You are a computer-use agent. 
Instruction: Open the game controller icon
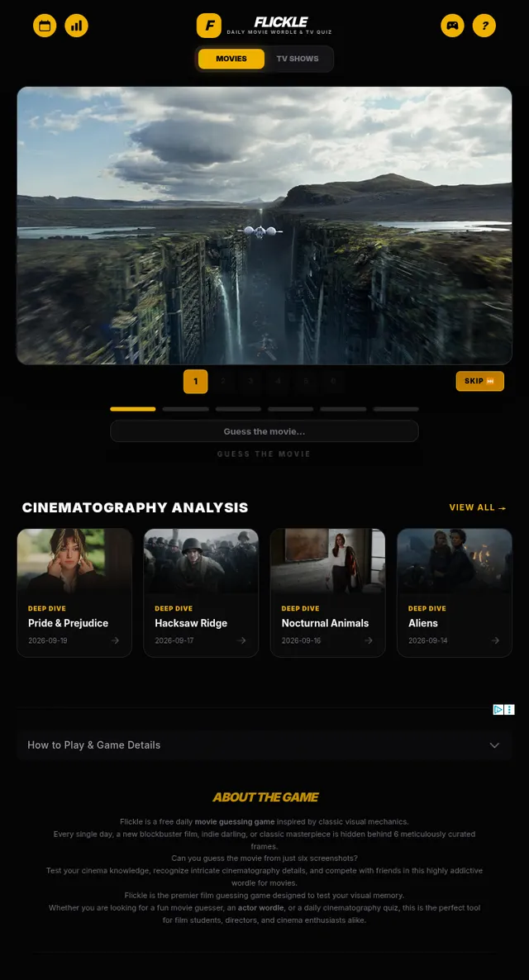[452, 26]
